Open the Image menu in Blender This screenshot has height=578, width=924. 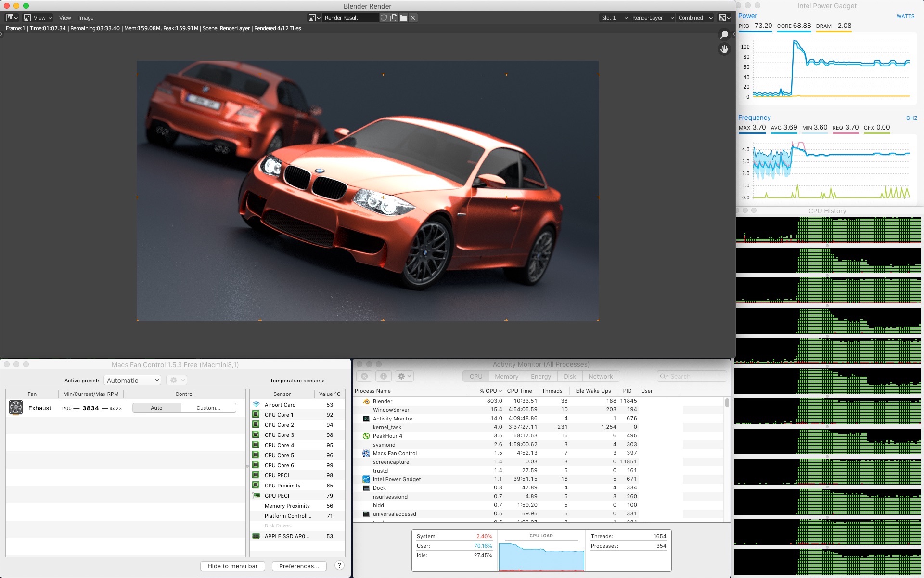86,18
